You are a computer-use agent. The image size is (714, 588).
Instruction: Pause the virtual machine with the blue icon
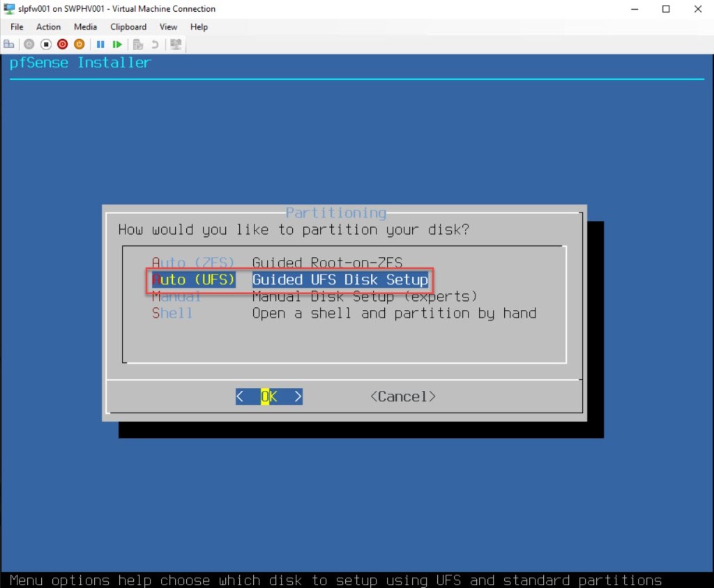pos(100,44)
